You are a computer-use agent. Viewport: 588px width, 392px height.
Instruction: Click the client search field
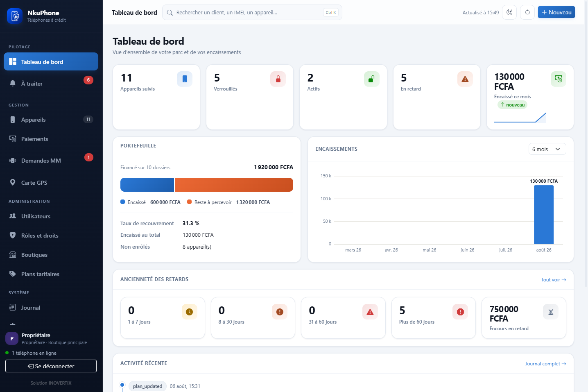252,12
